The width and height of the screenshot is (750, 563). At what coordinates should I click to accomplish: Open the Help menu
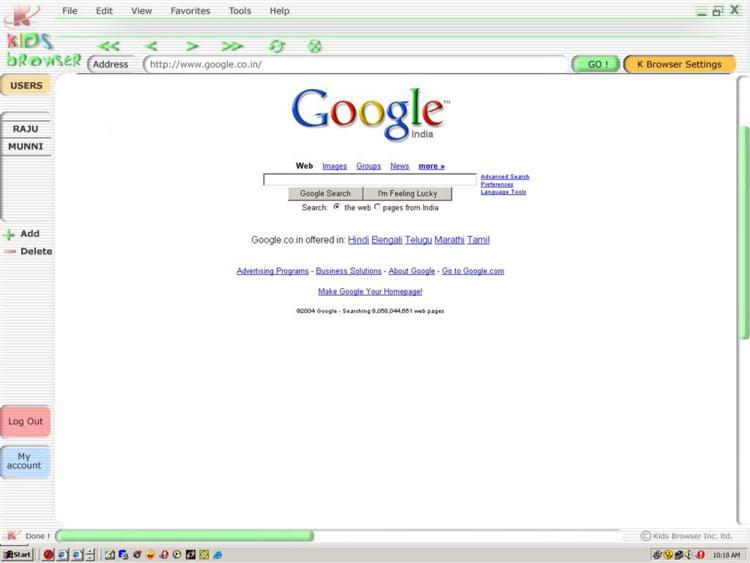279,11
